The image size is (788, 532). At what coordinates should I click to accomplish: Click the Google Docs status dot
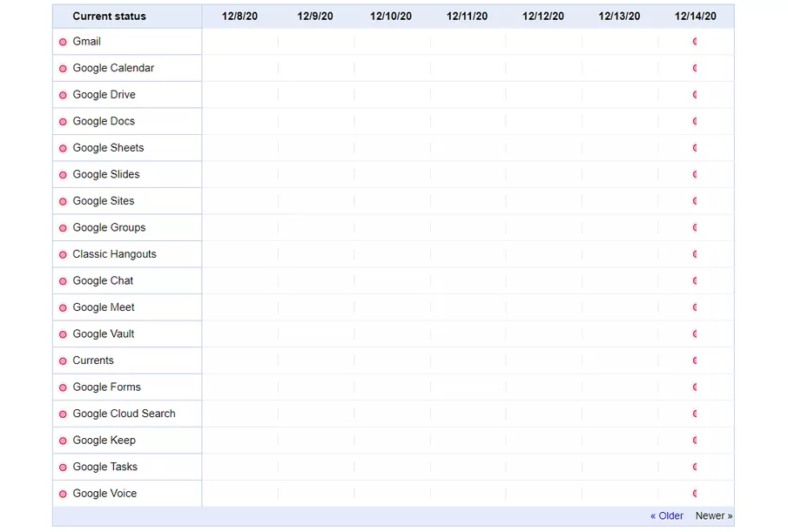click(x=63, y=122)
